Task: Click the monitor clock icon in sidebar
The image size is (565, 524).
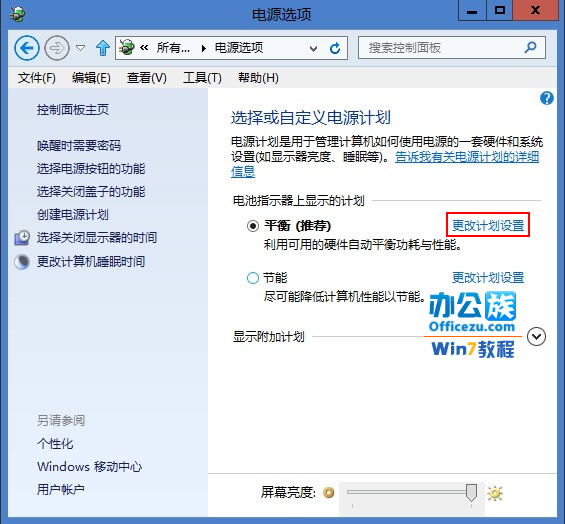Action: pyautogui.click(x=22, y=238)
